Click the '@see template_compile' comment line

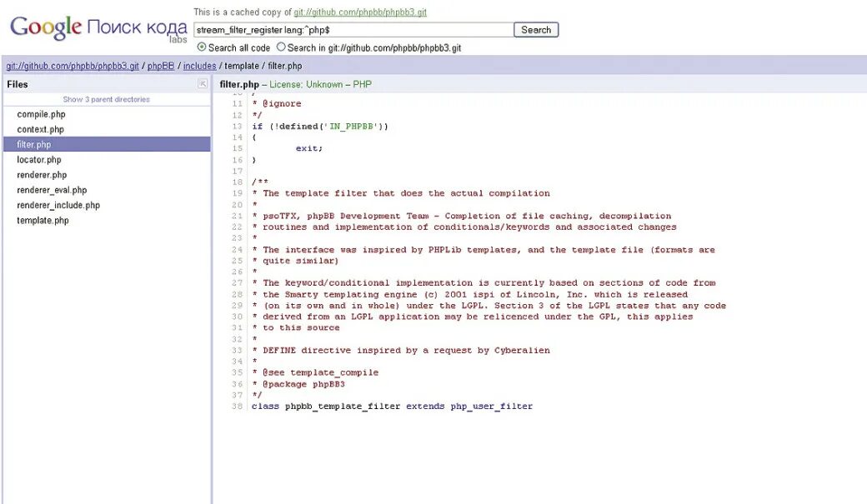tap(315, 372)
